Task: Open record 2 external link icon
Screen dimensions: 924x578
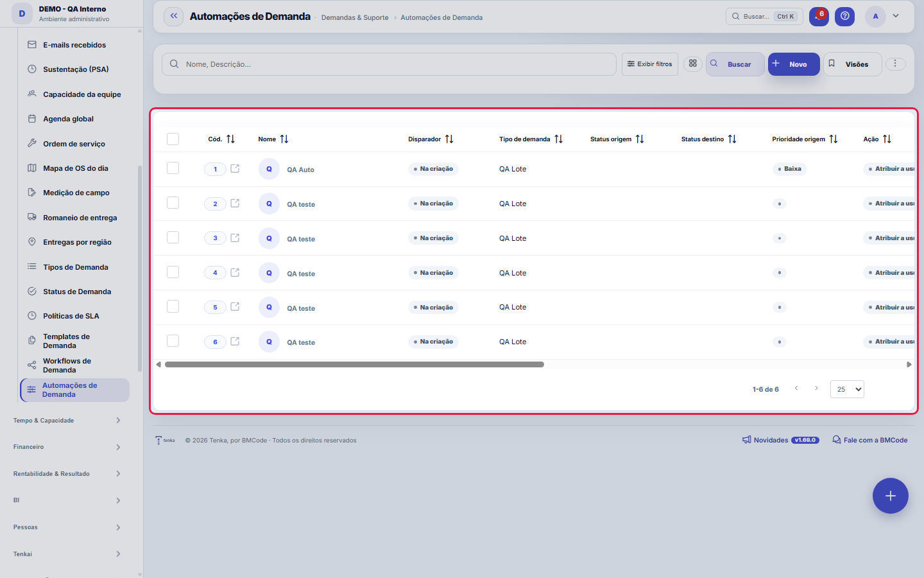Action: pos(235,203)
